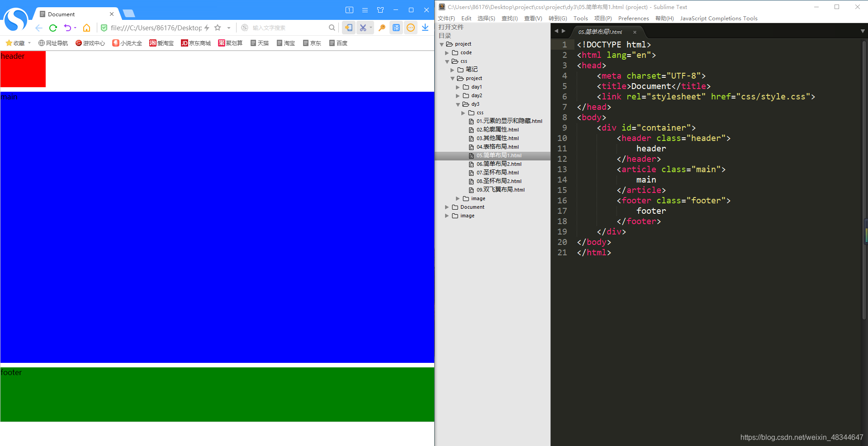
Task: Click the shirt skin-change icon
Action: pos(380,10)
